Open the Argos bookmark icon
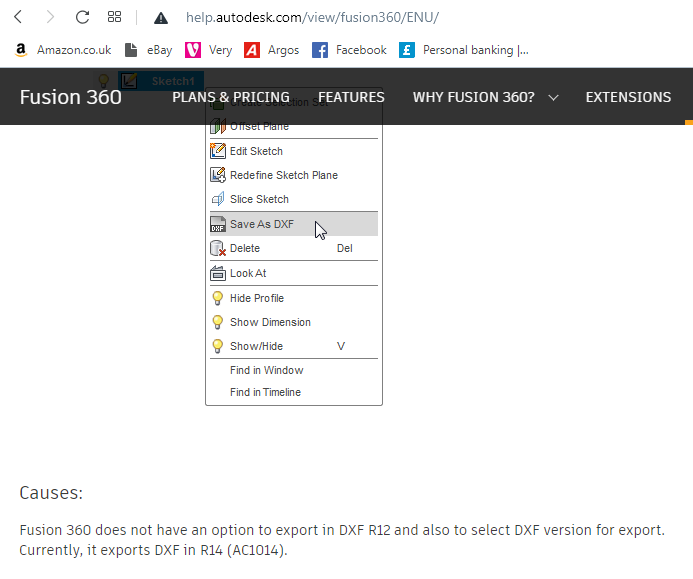This screenshot has width=693, height=579. click(252, 50)
